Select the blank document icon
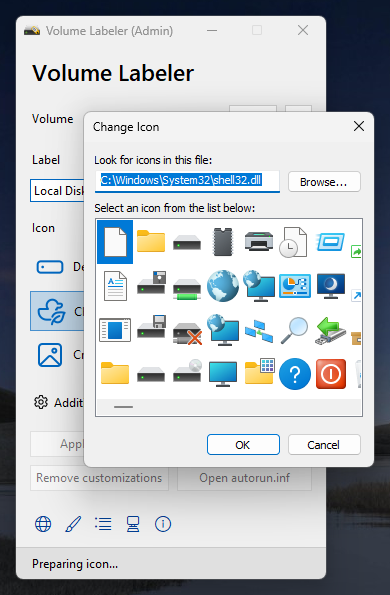The width and height of the screenshot is (390, 595). [x=115, y=242]
